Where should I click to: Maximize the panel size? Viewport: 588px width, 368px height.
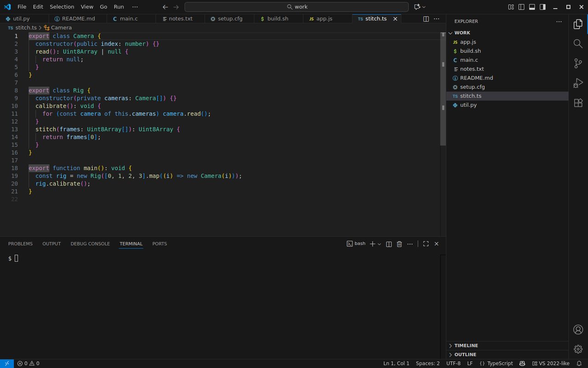(x=426, y=244)
